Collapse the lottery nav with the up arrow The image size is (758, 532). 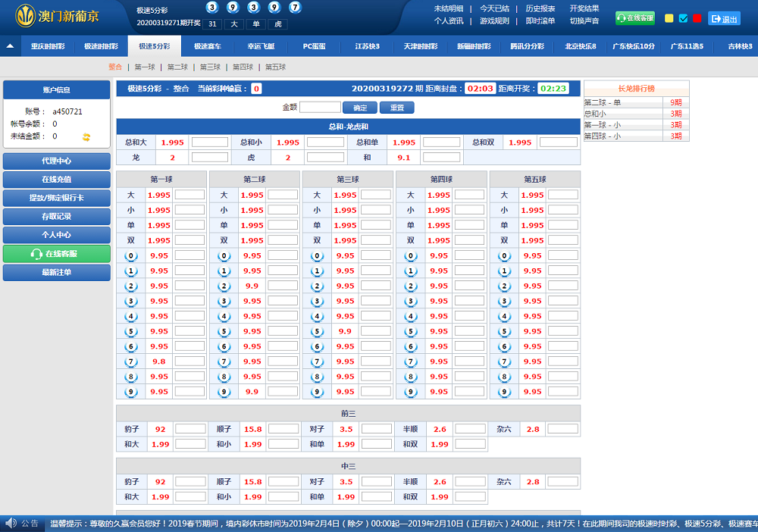10,46
